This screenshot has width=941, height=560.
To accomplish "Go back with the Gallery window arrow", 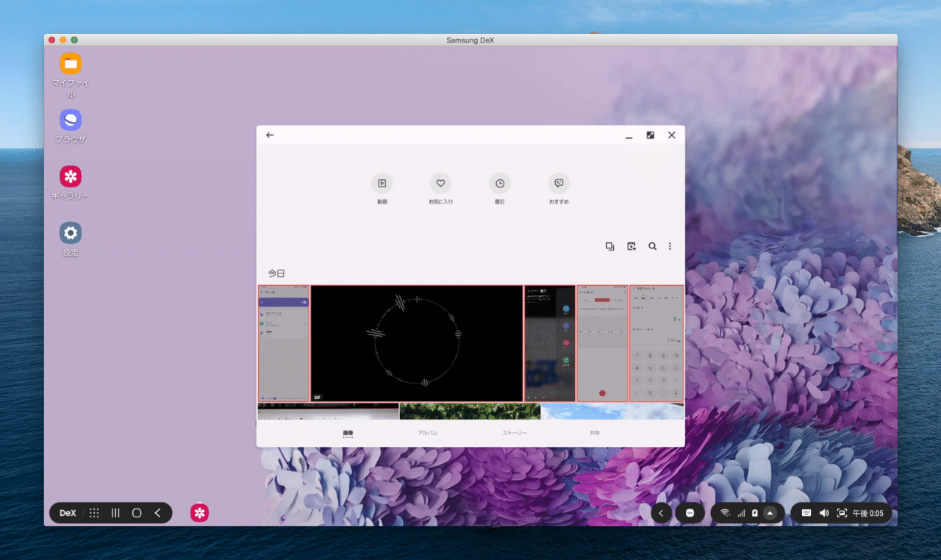I will (x=270, y=135).
